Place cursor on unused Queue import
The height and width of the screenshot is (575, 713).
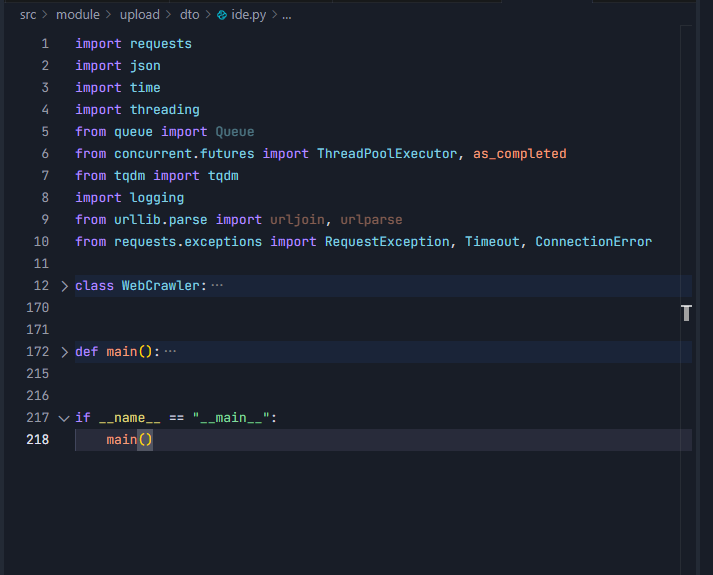(x=234, y=132)
